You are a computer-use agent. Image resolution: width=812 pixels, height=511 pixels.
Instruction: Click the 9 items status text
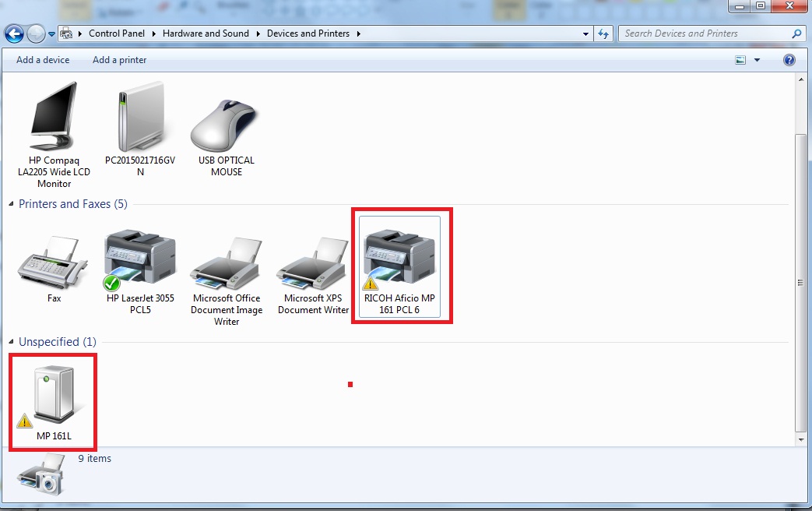pyautogui.click(x=95, y=459)
